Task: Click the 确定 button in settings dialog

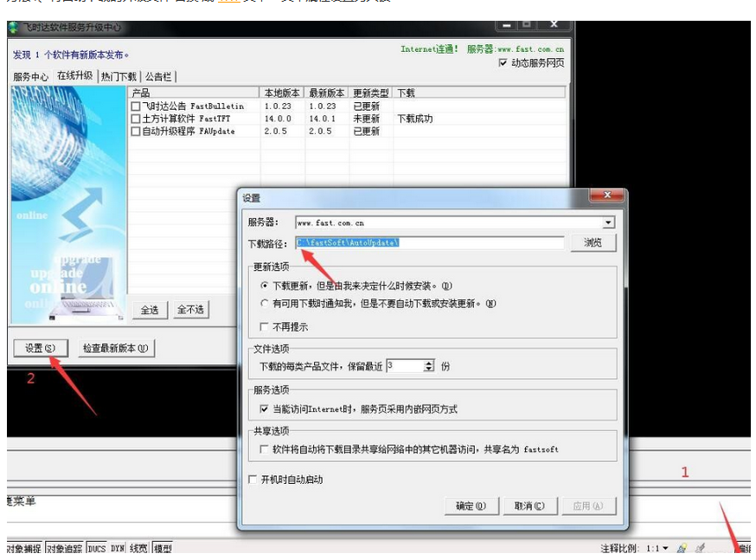Action: click(x=471, y=506)
